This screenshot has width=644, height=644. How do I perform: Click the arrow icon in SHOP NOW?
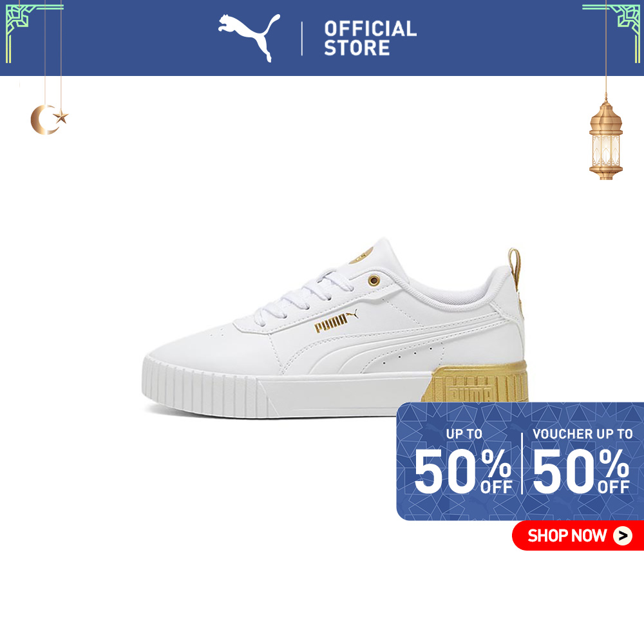tap(623, 536)
